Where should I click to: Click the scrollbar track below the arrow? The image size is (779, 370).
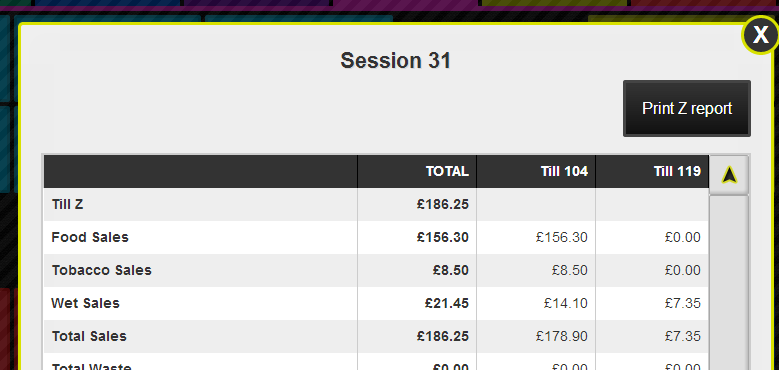pos(729,282)
